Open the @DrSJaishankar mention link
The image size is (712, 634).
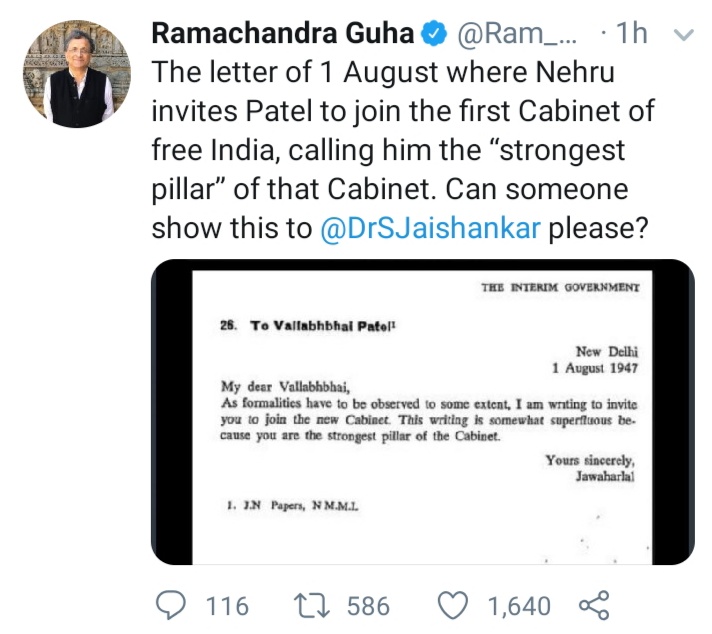click(430, 228)
